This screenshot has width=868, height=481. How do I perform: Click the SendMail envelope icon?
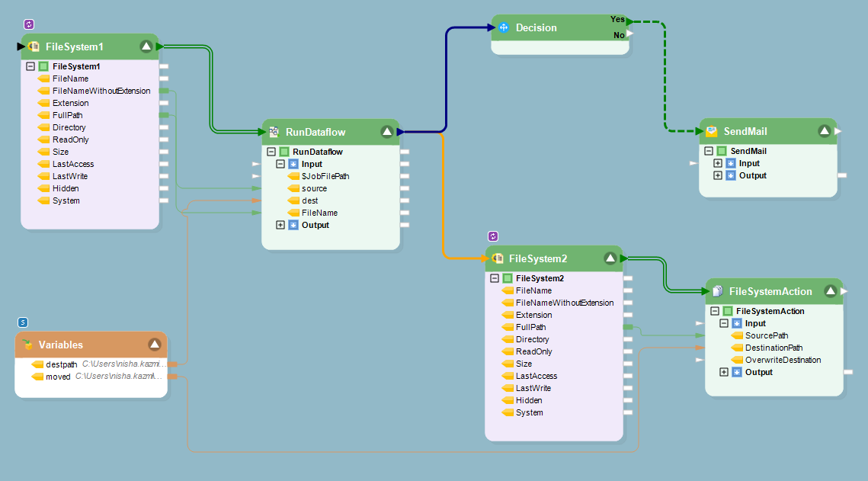click(x=711, y=131)
